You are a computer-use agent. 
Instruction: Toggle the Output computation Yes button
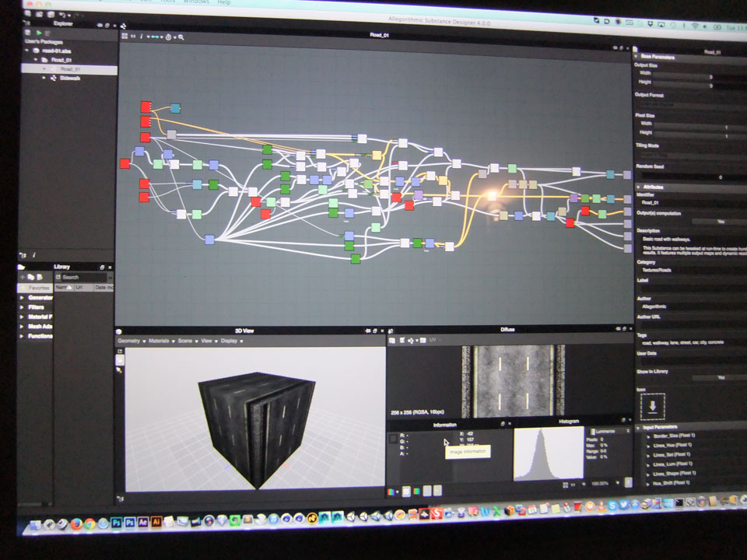tap(719, 221)
